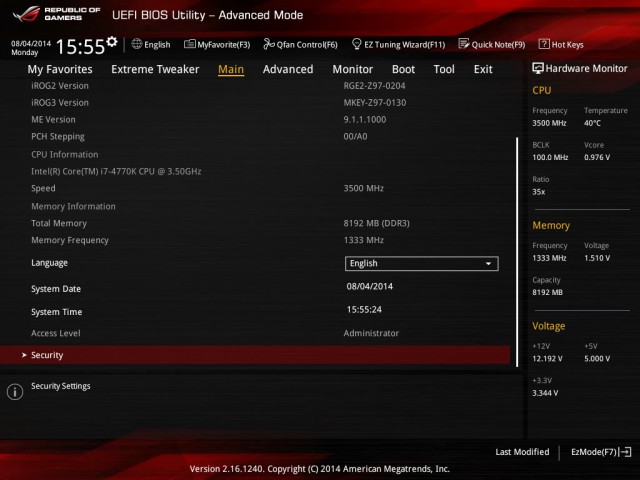The image size is (640, 480).
Task: Open the clock settings gear icon
Action: coord(112,42)
